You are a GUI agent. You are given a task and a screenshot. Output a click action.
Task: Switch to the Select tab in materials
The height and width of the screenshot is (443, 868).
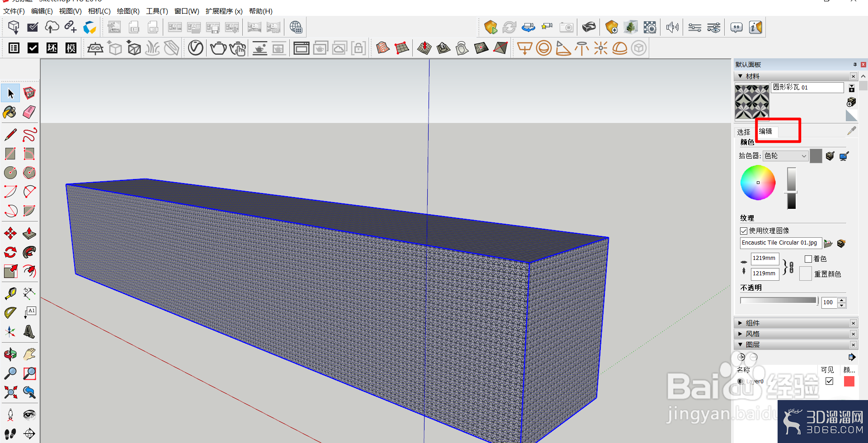point(744,132)
